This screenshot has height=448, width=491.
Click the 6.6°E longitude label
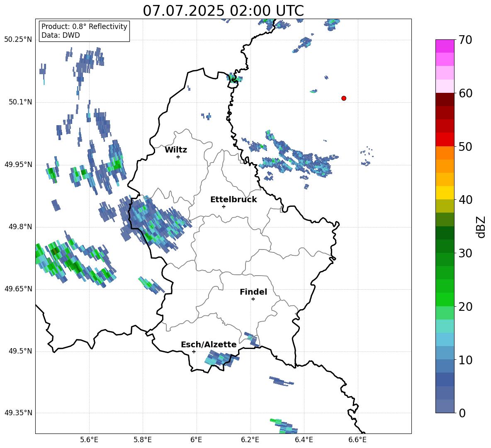click(x=357, y=440)
